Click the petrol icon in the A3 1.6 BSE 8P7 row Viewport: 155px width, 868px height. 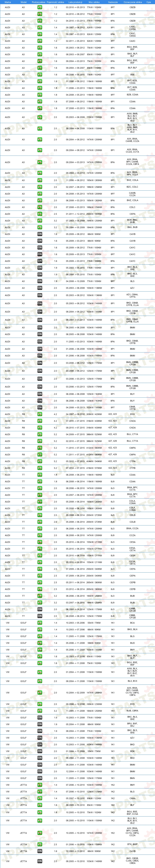coord(40,75)
